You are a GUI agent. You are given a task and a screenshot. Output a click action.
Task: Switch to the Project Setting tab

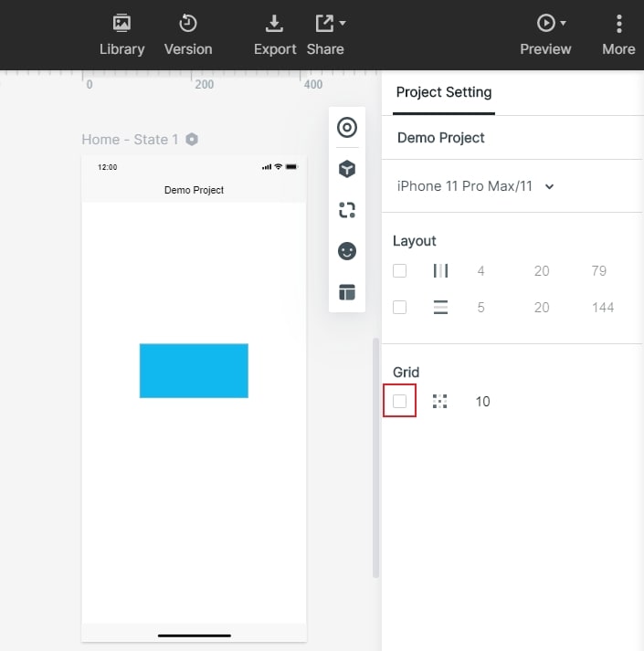click(444, 92)
